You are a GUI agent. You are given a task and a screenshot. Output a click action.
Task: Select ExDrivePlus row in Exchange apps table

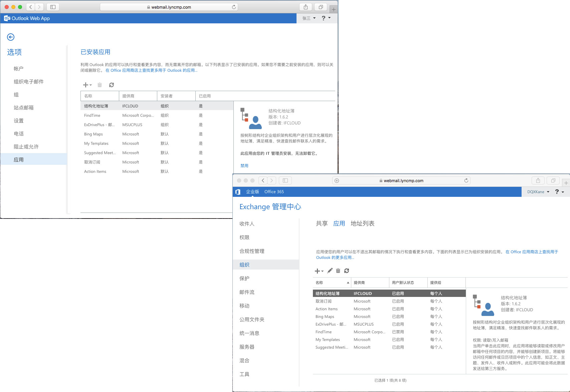(389, 324)
